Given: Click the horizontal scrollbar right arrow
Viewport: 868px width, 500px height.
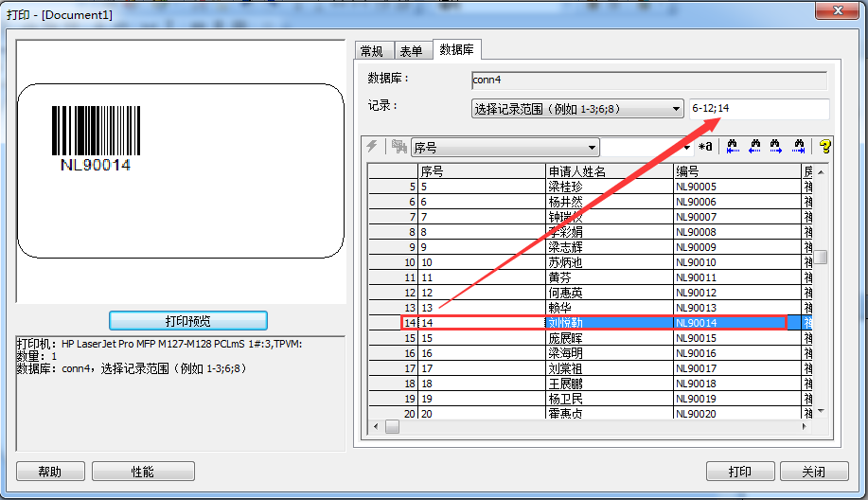Looking at the screenshot, I should pos(805,426).
